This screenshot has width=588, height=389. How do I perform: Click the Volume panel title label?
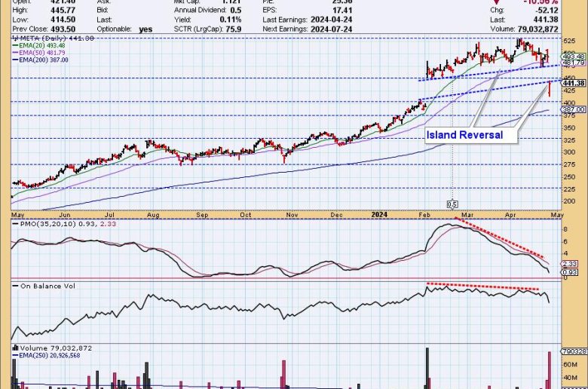(53, 348)
